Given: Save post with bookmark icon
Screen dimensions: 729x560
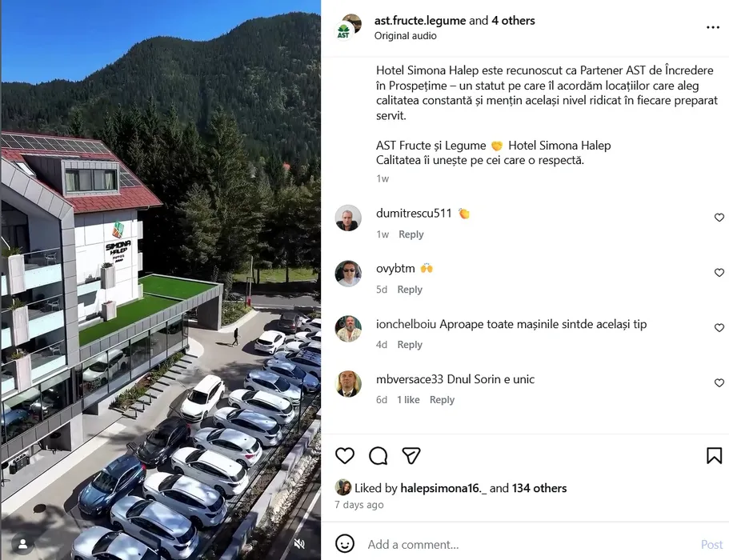Looking at the screenshot, I should 714,455.
